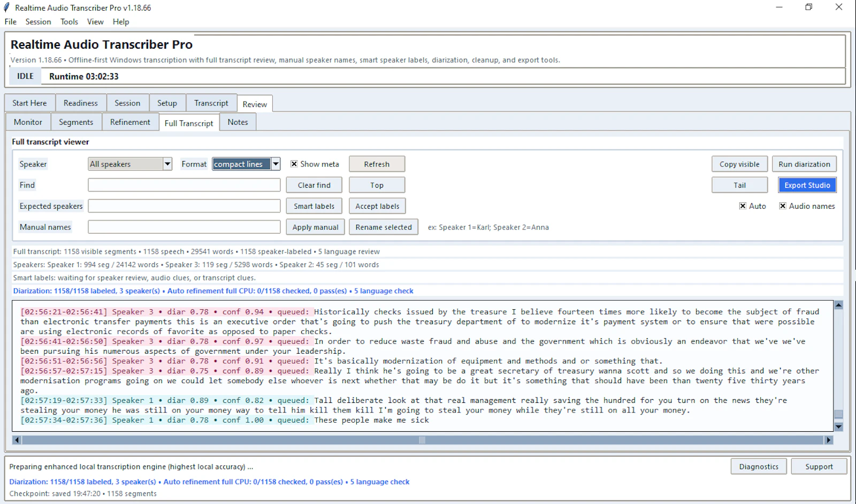Switch to the Transcript tab
The width and height of the screenshot is (856, 504).
(211, 103)
